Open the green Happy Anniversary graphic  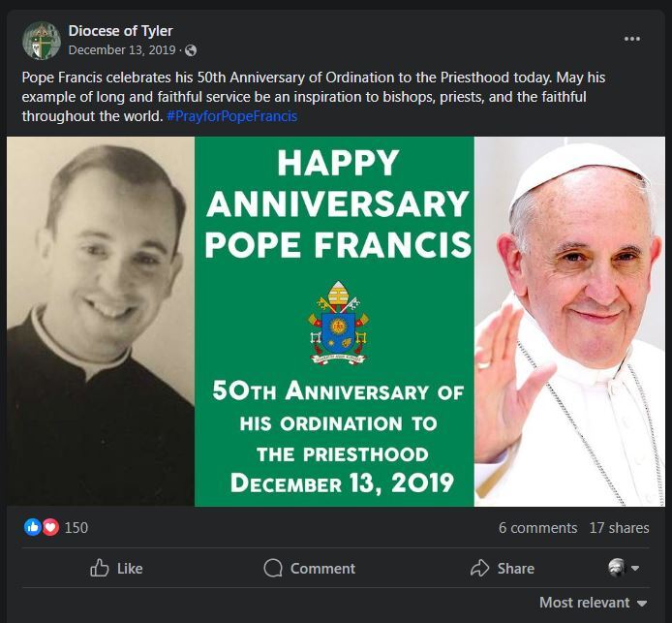pos(334,322)
